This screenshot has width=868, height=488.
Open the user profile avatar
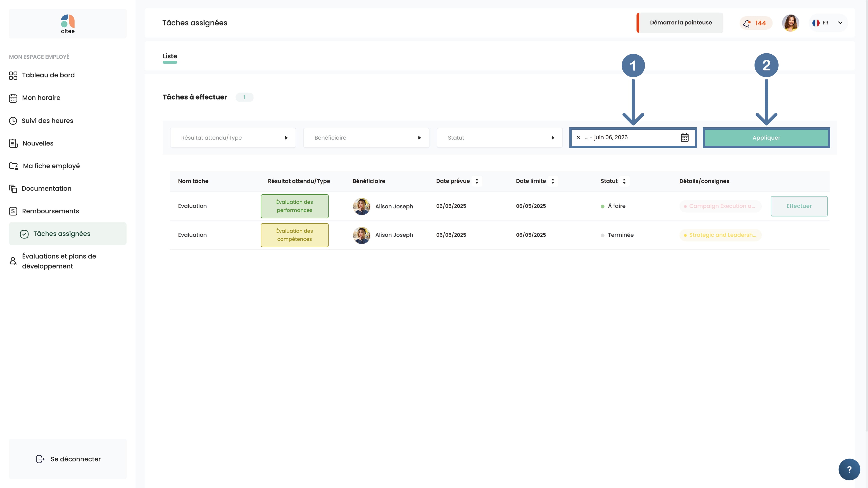coord(790,23)
